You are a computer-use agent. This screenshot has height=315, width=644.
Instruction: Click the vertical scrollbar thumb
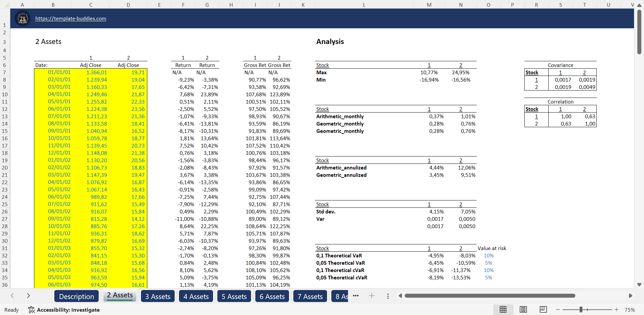pos(639,32)
